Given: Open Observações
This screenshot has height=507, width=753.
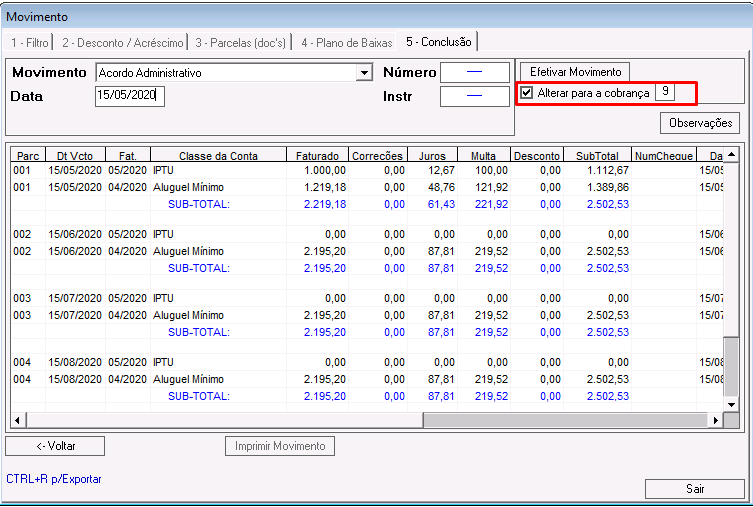Looking at the screenshot, I should point(700,123).
